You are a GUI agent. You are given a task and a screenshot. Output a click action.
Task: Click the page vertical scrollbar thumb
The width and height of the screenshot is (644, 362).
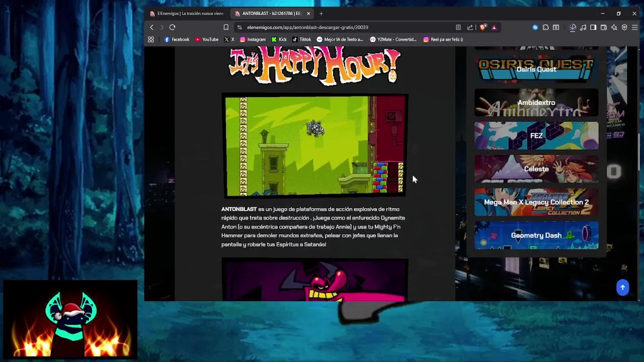pyautogui.click(x=638, y=153)
